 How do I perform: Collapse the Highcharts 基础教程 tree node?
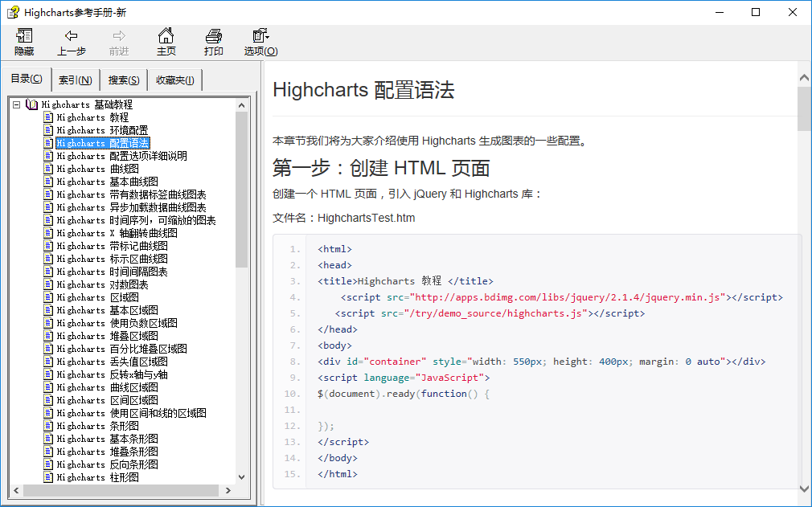coord(17,104)
